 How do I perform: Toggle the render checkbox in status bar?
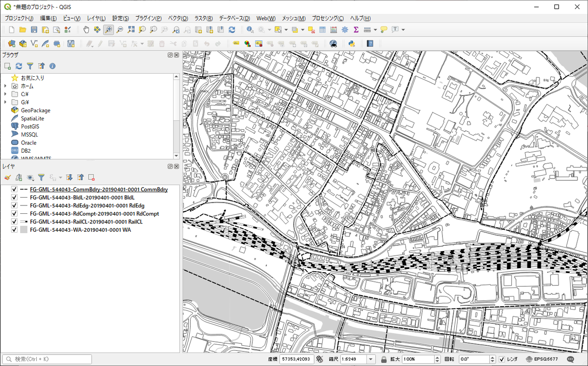click(502, 359)
